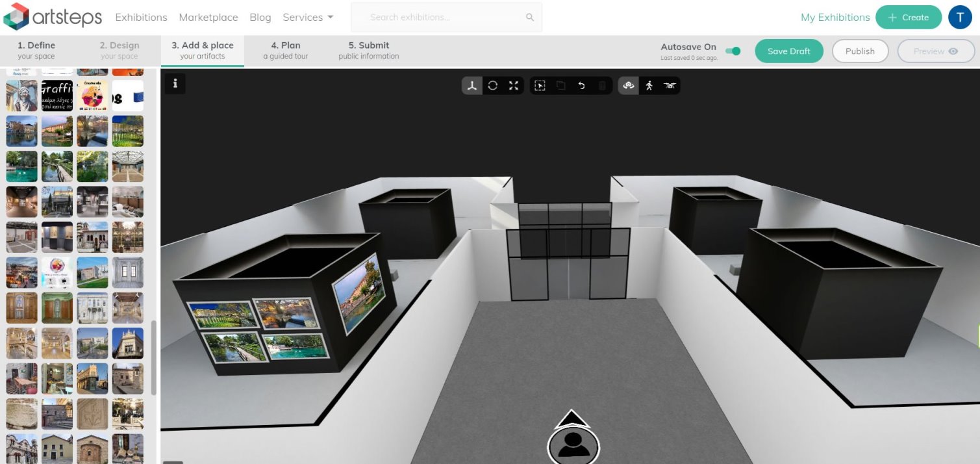Select the Graffiti artifact thumbnail
The width and height of the screenshot is (980, 464).
[x=57, y=96]
